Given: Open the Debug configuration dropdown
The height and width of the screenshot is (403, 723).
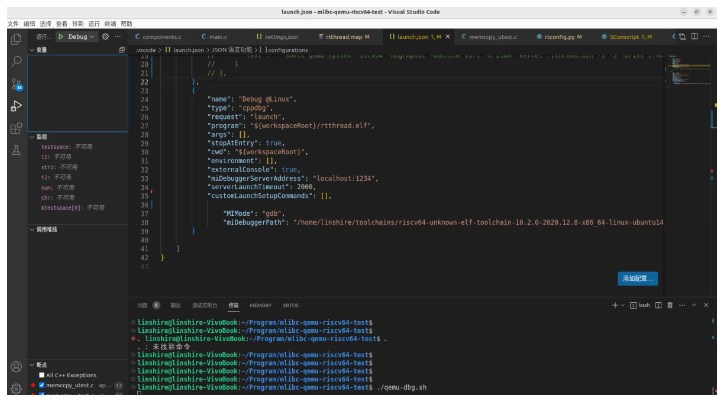Looking at the screenshot, I should [x=82, y=37].
